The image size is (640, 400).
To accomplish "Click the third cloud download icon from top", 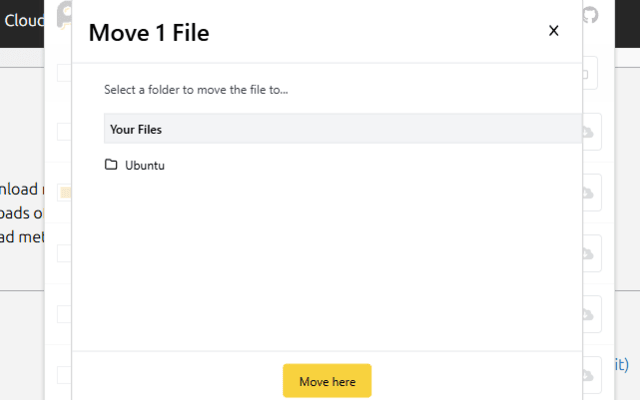I will (588, 254).
